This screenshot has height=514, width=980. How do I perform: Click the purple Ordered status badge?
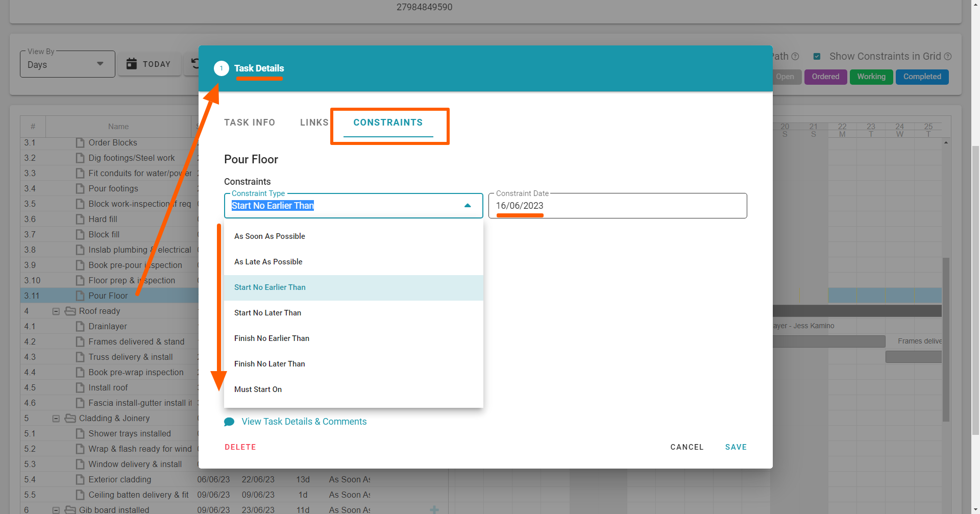click(x=825, y=77)
